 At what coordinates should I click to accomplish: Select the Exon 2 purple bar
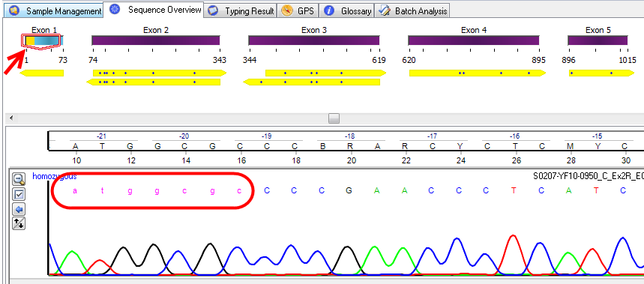point(156,40)
